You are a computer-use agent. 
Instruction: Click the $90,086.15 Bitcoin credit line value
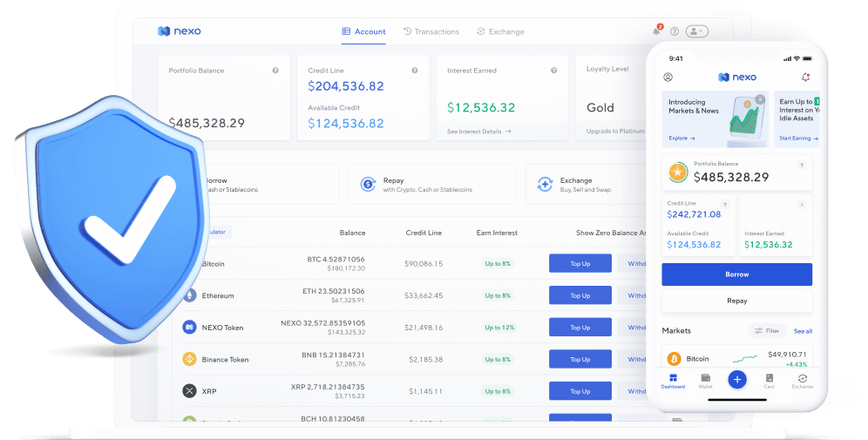(x=424, y=264)
